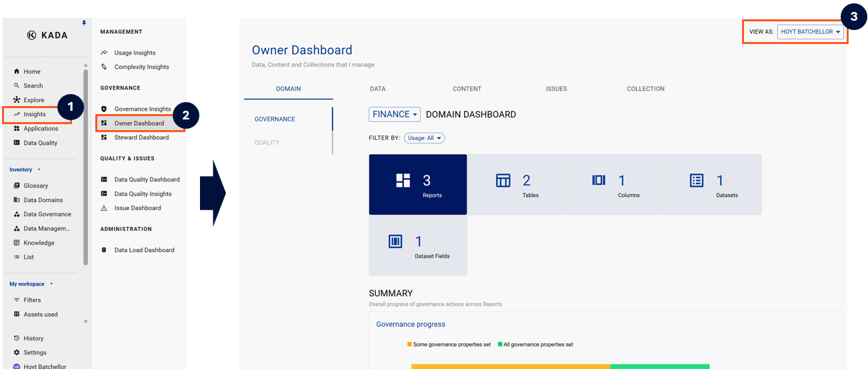Open the Usage: All filter dropdown

(424, 138)
